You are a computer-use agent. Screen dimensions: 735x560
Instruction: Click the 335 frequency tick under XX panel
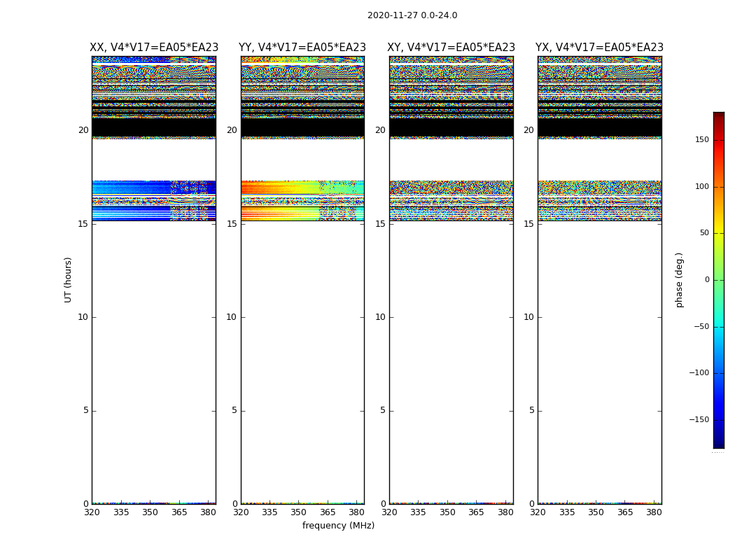click(x=121, y=512)
